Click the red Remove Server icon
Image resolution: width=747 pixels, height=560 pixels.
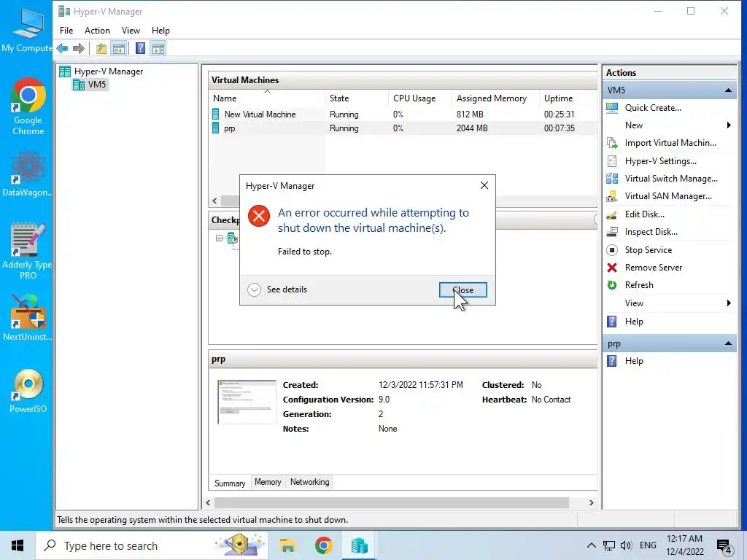[x=612, y=268]
